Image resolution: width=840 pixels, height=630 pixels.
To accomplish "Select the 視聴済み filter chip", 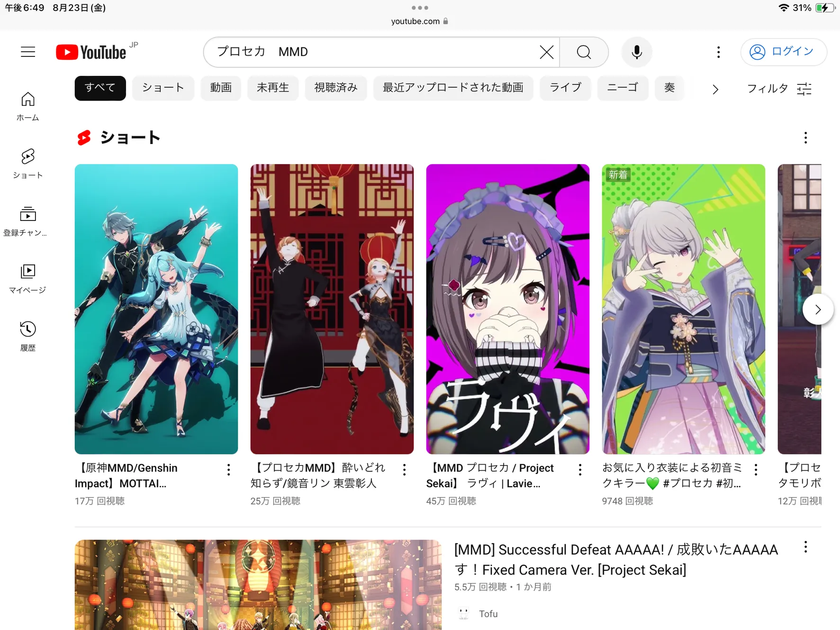I will (336, 88).
